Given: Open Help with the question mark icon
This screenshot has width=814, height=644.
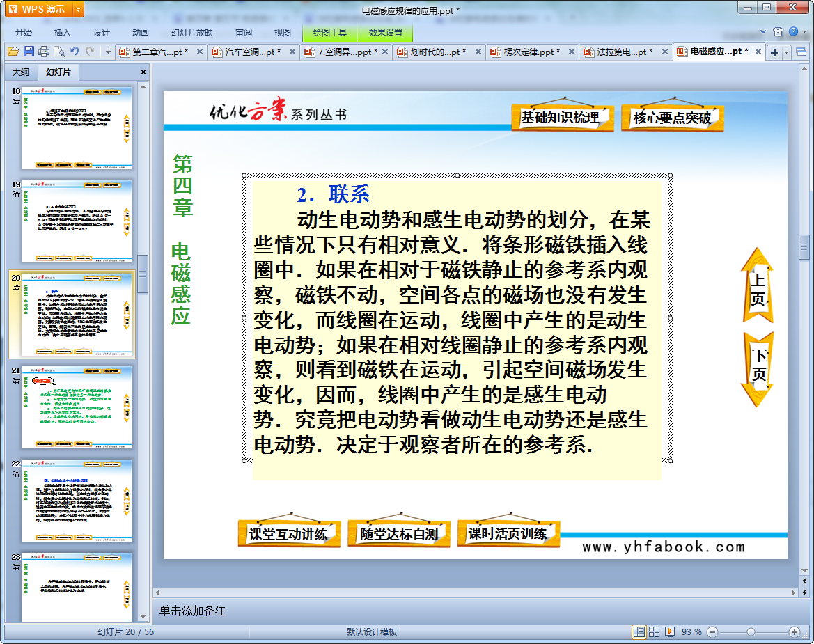Looking at the screenshot, I should tap(793, 31).
